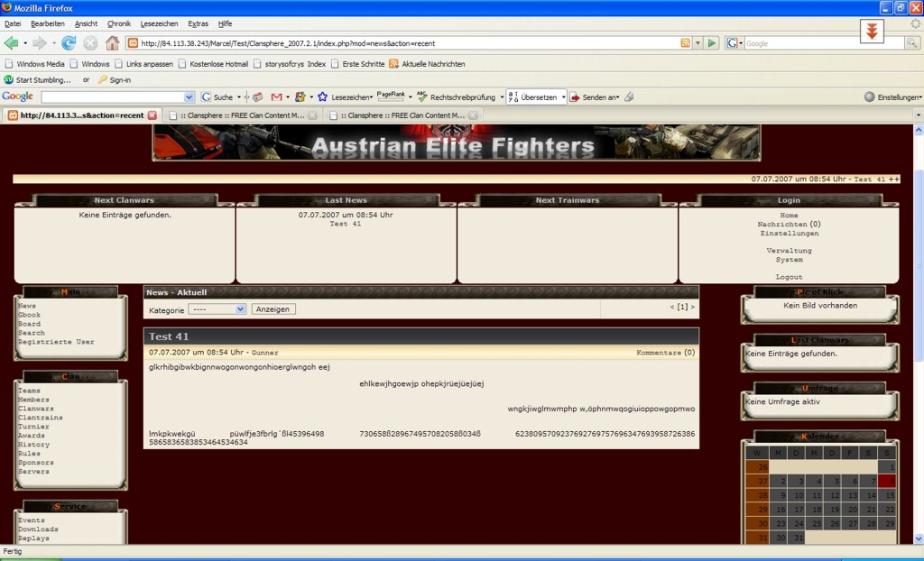Open the Gmail icon dropdown arrow
This screenshot has width=924, height=561.
[288, 97]
